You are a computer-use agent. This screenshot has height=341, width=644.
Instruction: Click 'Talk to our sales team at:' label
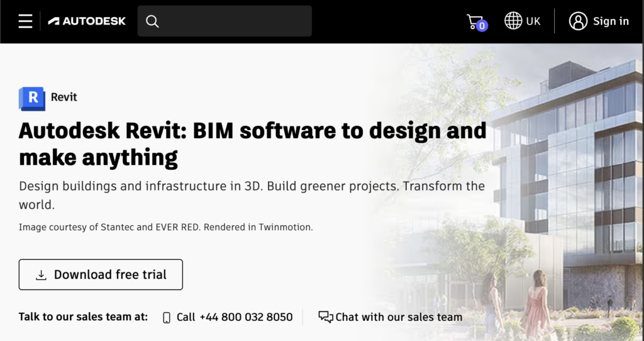[83, 316]
